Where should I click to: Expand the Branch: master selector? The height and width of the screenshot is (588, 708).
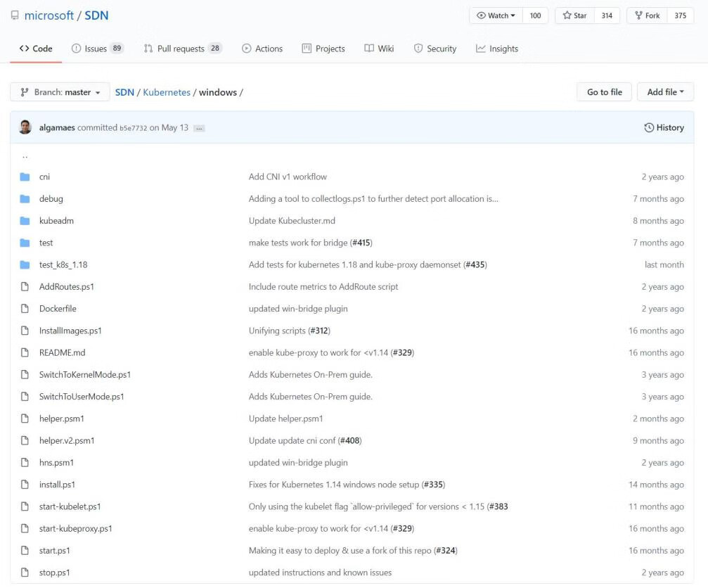click(60, 92)
